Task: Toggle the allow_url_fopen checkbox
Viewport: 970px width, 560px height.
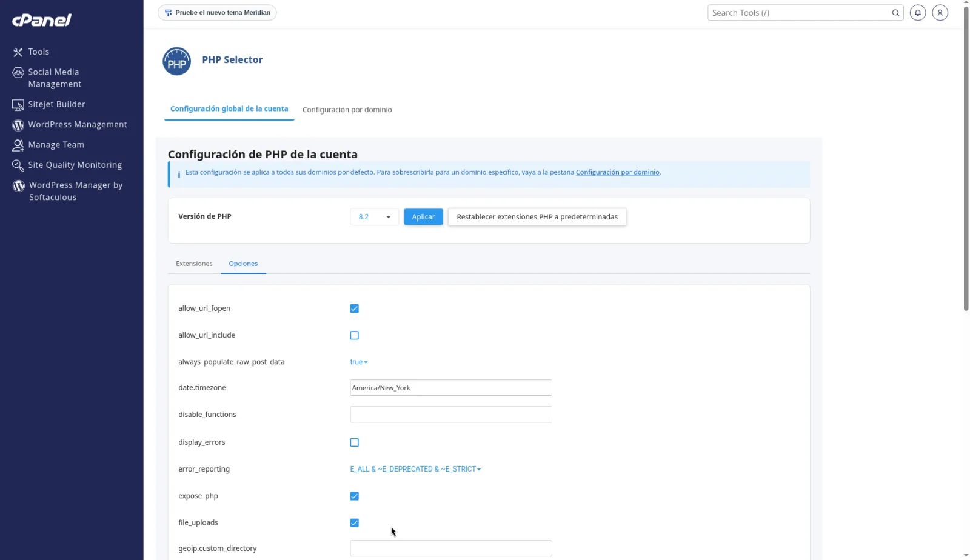Action: click(355, 309)
